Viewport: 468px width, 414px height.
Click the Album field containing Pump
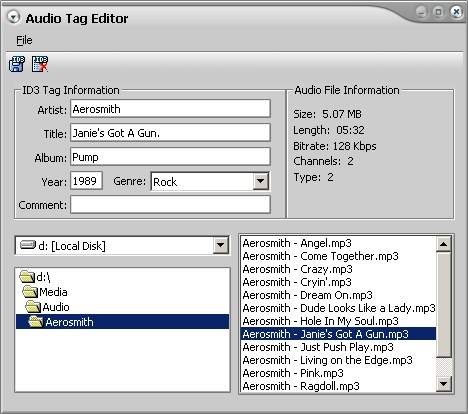coord(170,157)
